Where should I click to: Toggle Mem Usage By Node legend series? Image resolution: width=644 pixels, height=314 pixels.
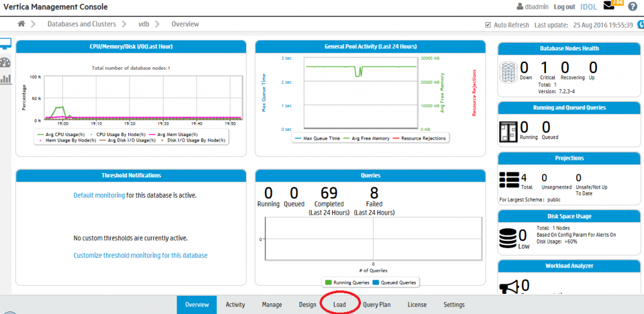click(67, 140)
